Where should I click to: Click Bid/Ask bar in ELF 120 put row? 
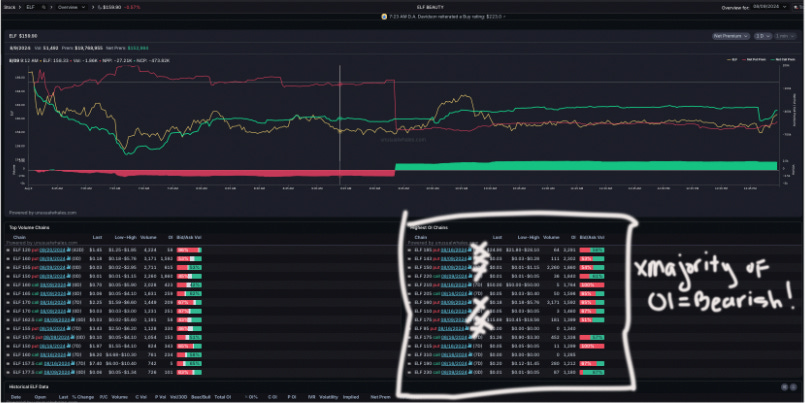(189, 250)
